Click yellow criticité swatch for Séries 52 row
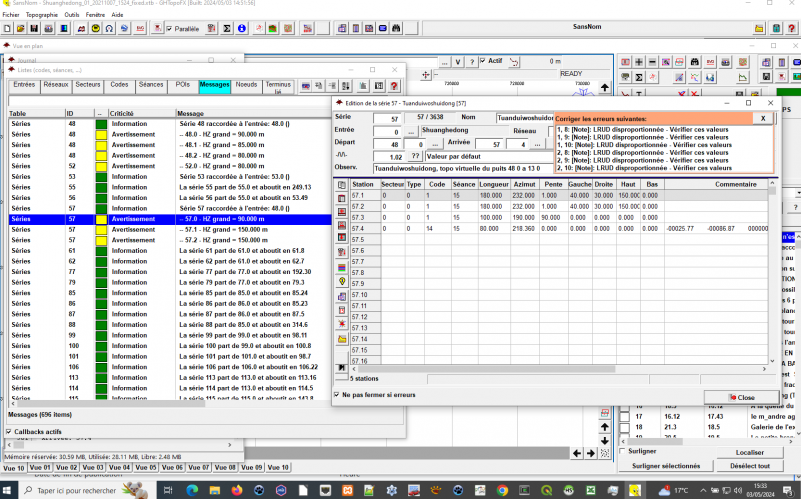The height and width of the screenshot is (499, 801). [x=101, y=166]
